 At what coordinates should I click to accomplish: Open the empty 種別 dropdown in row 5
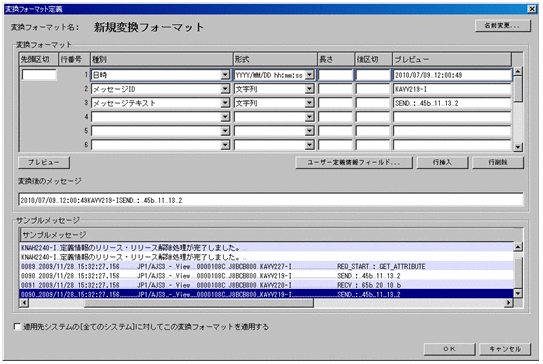click(225, 131)
